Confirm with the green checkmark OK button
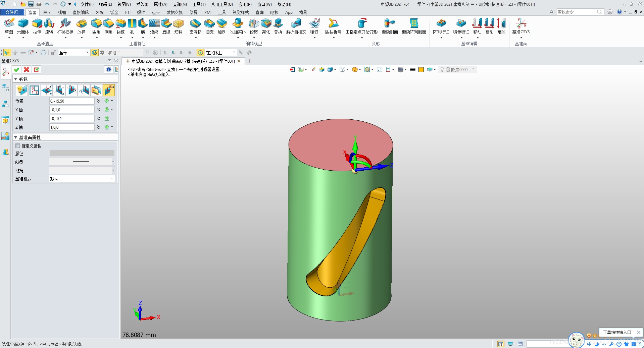Screen dimensions: 644x348 click(16, 69)
